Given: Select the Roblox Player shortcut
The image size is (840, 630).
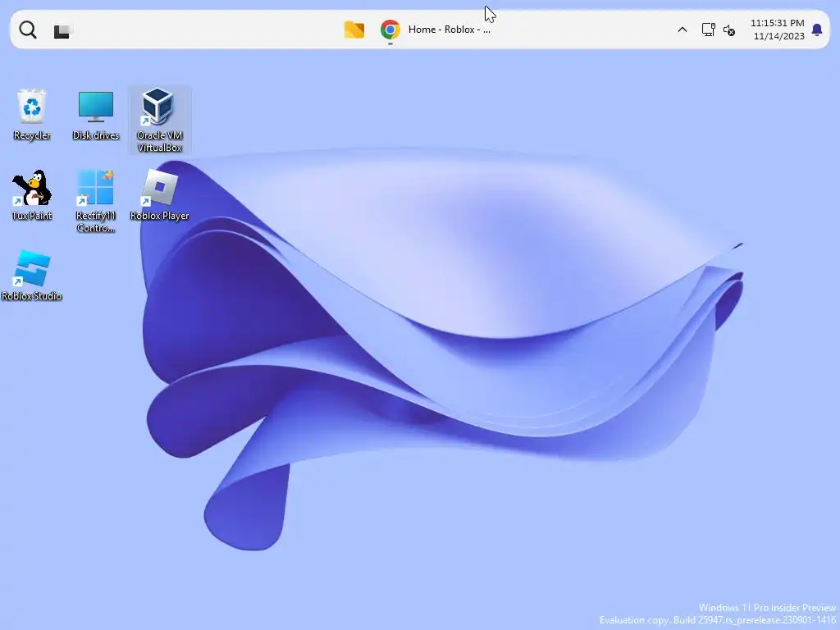Looking at the screenshot, I should (160, 195).
